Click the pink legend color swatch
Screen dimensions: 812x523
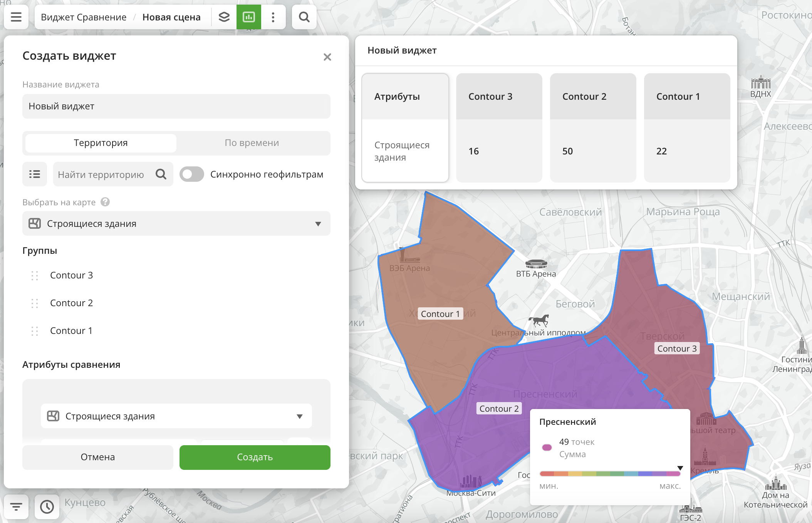pyautogui.click(x=547, y=448)
